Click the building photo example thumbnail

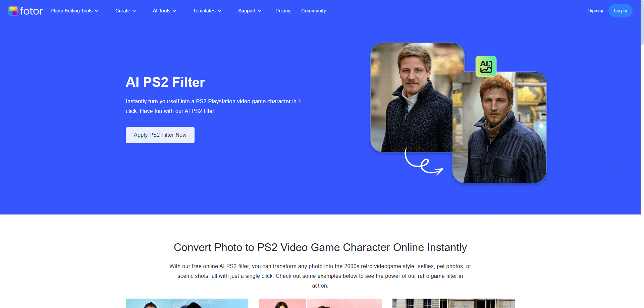453,303
